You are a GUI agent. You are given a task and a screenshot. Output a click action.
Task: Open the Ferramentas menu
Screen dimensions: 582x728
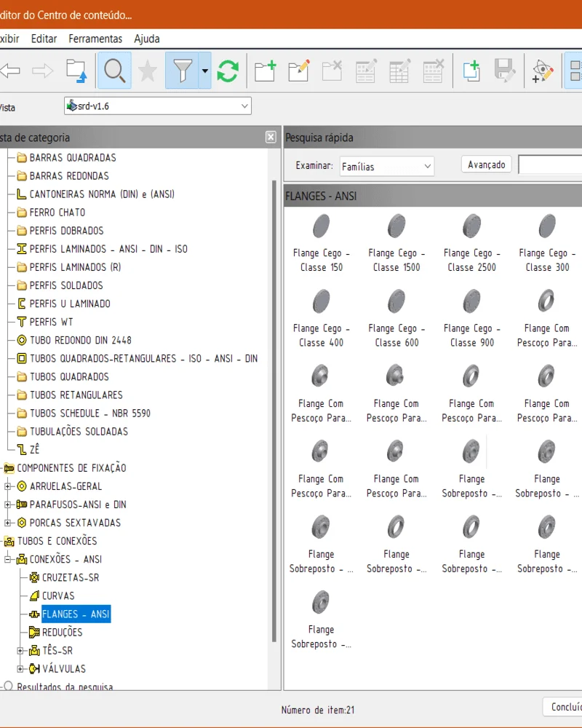95,39
